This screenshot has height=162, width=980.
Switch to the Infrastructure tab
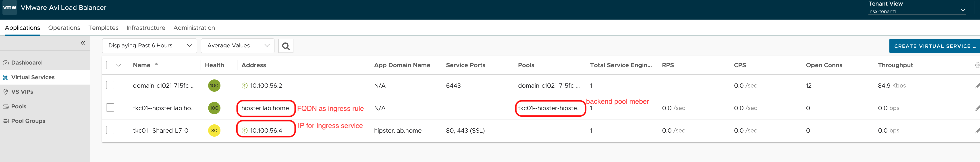click(146, 28)
